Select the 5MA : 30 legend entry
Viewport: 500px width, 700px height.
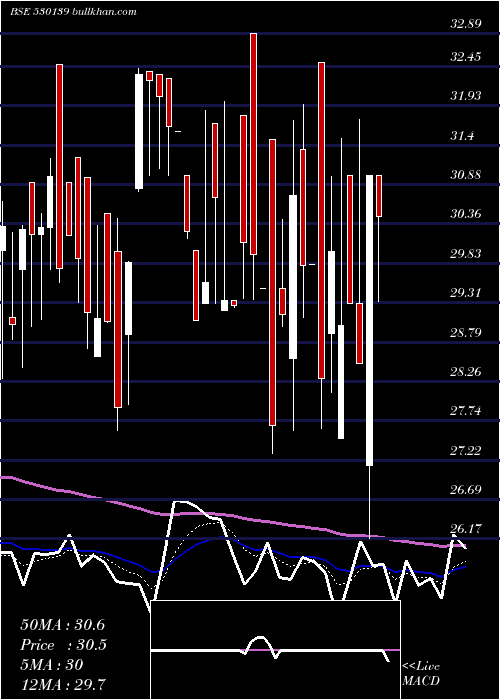point(52,665)
